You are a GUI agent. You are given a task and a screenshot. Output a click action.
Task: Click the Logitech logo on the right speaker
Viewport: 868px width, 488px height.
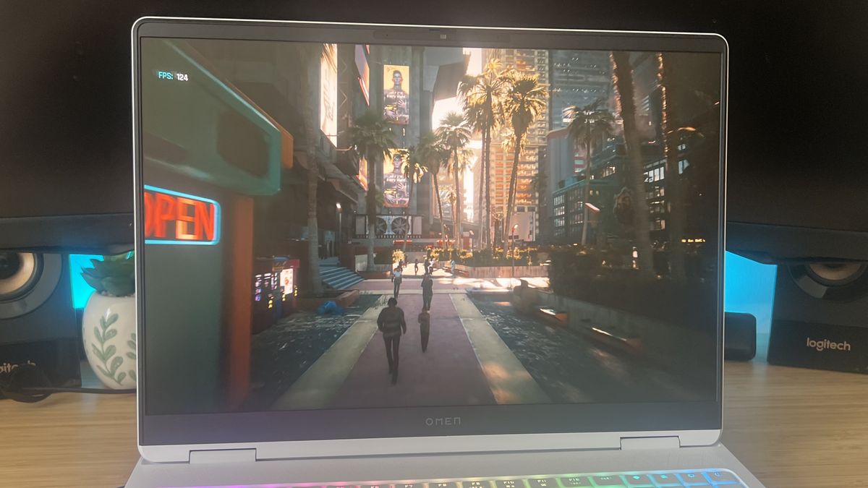(828, 345)
